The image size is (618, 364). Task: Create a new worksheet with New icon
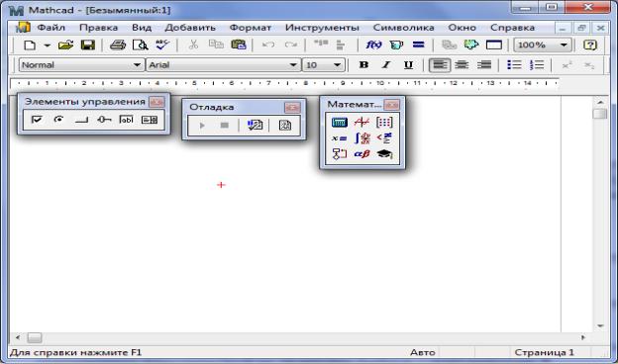point(30,45)
